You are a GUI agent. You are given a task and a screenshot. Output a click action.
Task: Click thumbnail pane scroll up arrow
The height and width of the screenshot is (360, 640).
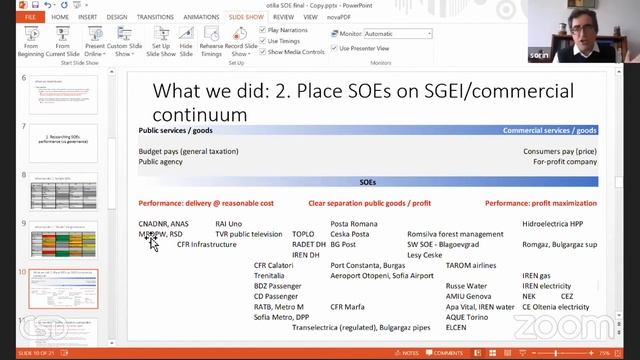click(111, 72)
